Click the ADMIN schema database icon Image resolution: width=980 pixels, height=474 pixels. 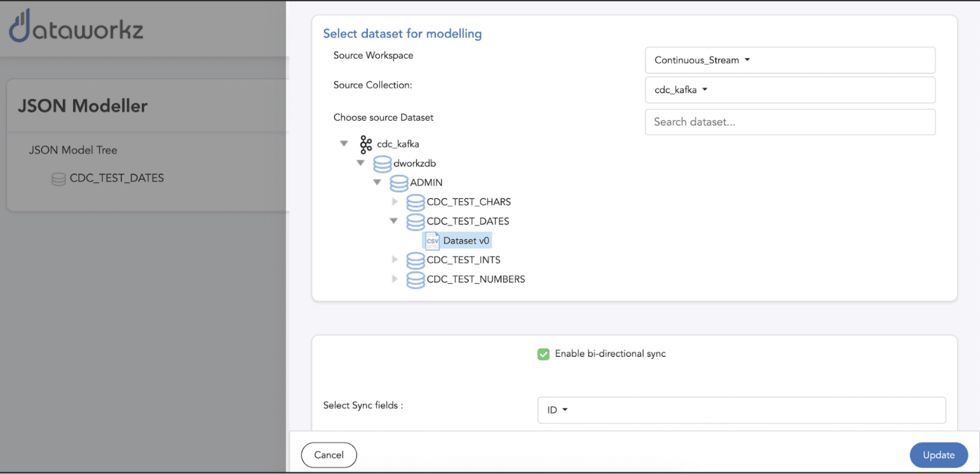tap(399, 183)
